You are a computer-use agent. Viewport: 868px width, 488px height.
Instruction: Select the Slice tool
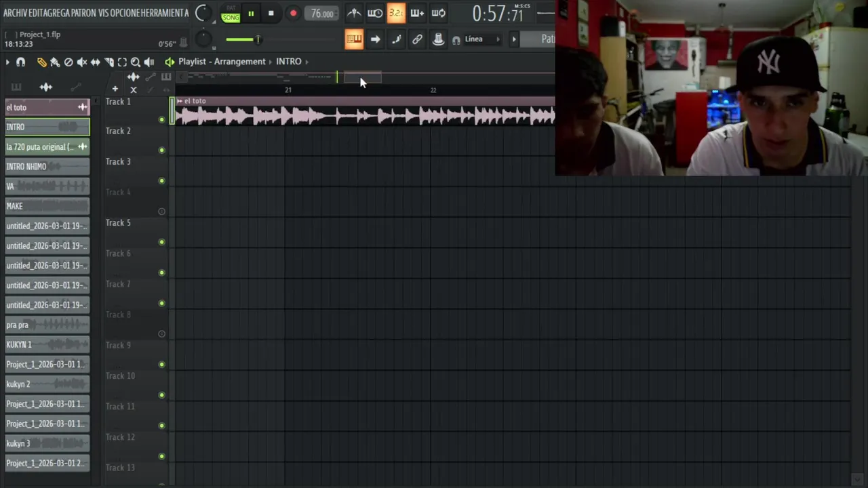click(x=109, y=62)
